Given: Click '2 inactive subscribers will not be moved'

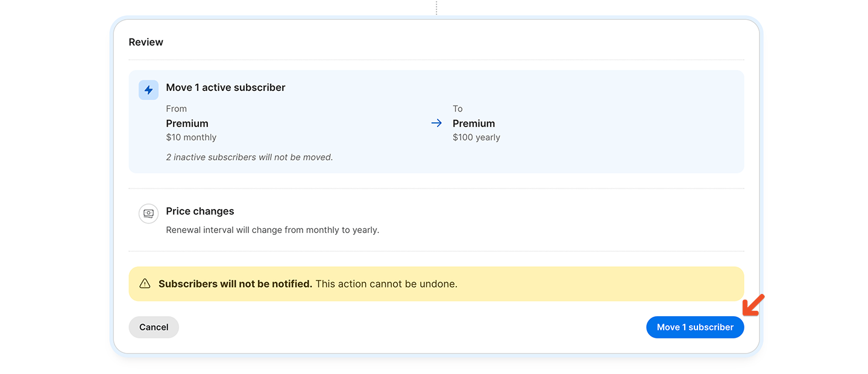Looking at the screenshot, I should pos(250,157).
